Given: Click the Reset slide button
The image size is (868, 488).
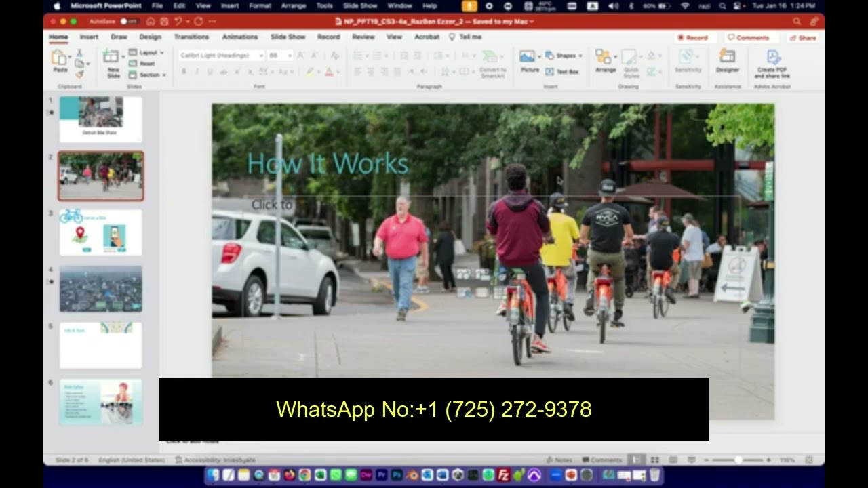Looking at the screenshot, I should pyautogui.click(x=143, y=63).
